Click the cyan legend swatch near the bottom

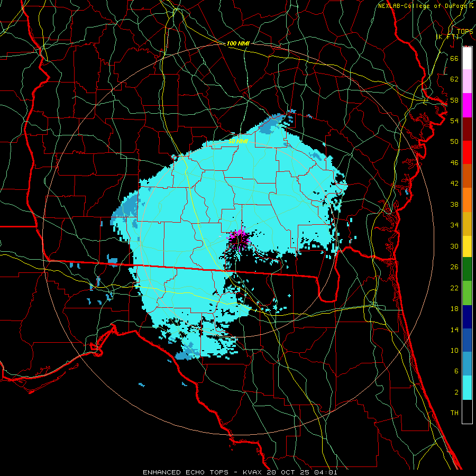pyautogui.click(x=467, y=388)
